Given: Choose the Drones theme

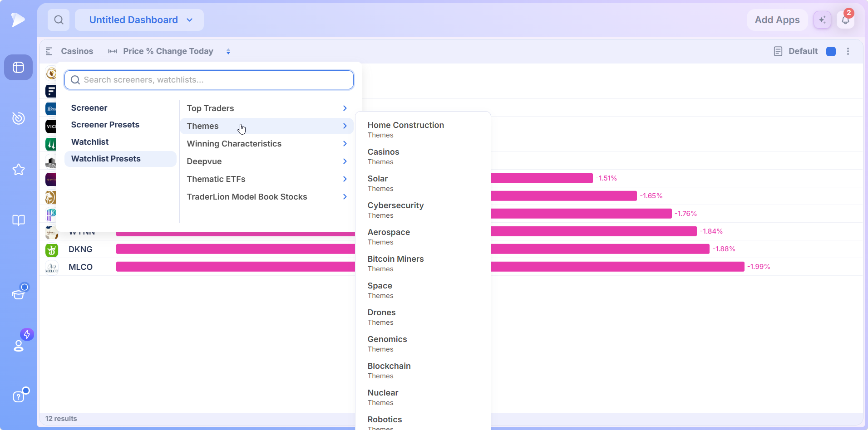Looking at the screenshot, I should point(423,317).
